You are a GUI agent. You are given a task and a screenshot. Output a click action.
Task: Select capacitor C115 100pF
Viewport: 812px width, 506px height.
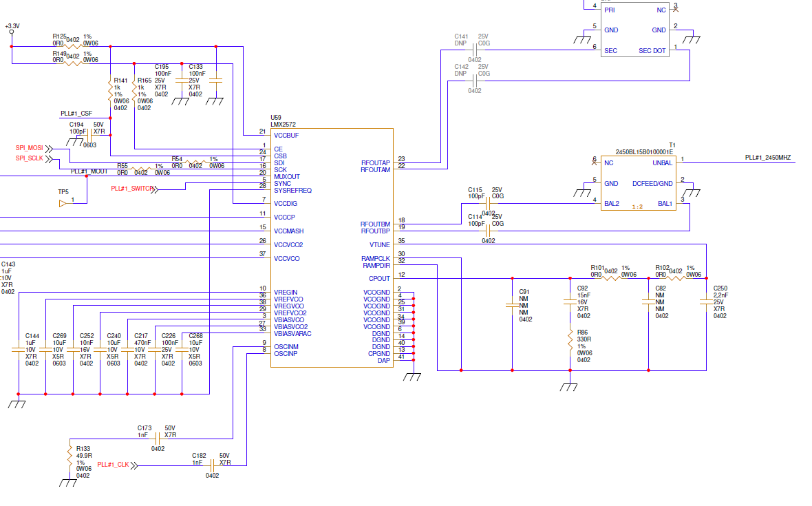pyautogui.click(x=488, y=204)
